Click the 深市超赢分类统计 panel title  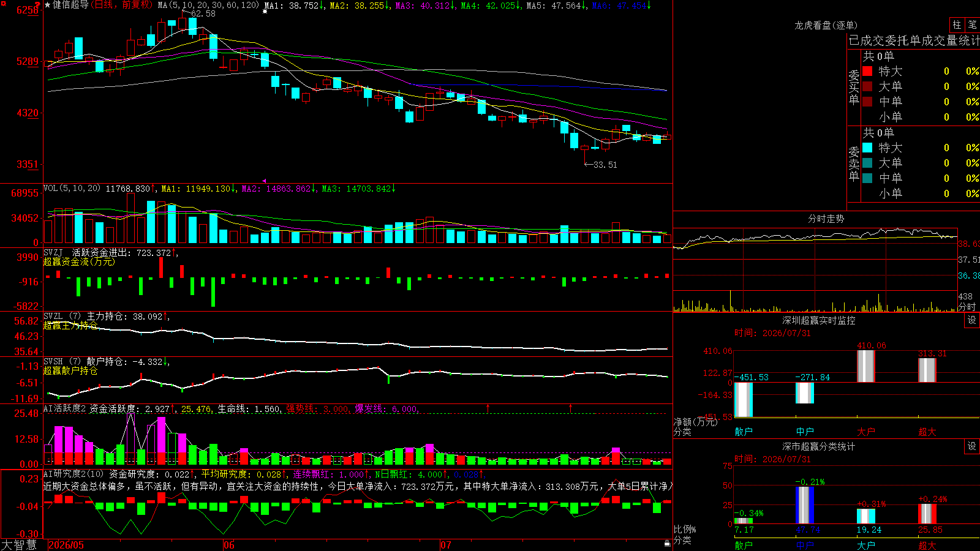click(x=819, y=446)
